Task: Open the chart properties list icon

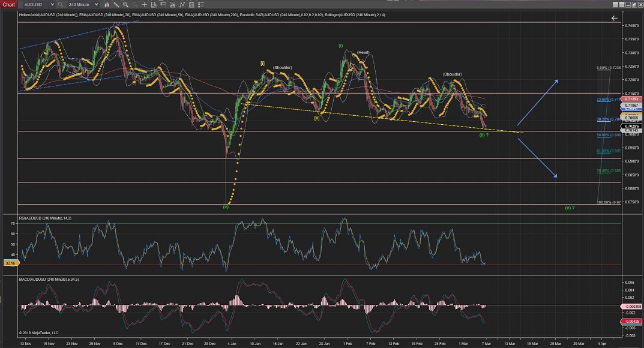Action: pos(200,4)
